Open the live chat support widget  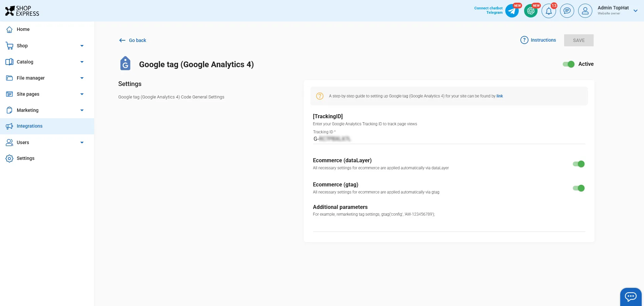631,297
